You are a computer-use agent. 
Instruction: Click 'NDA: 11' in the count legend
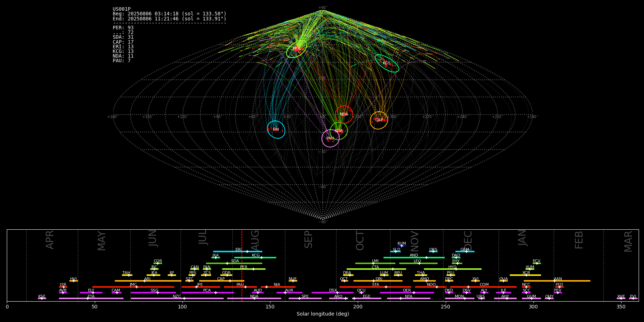[x=123, y=56]
